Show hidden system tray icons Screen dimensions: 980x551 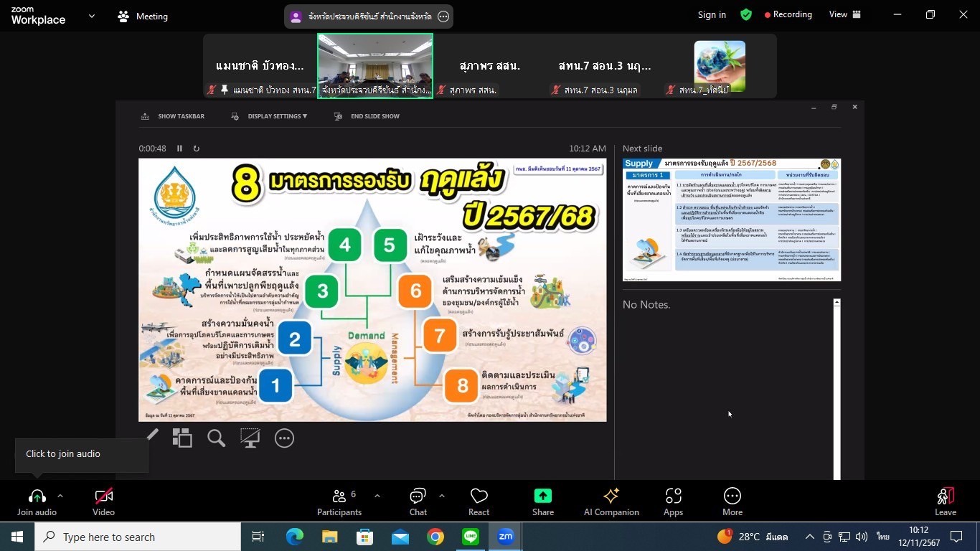pos(809,537)
